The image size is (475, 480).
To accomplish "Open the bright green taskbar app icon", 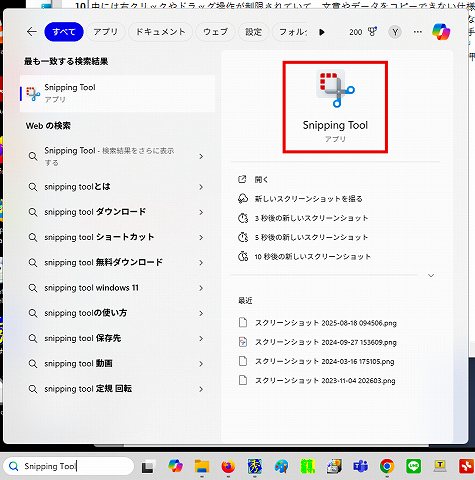I will pos(307,466).
